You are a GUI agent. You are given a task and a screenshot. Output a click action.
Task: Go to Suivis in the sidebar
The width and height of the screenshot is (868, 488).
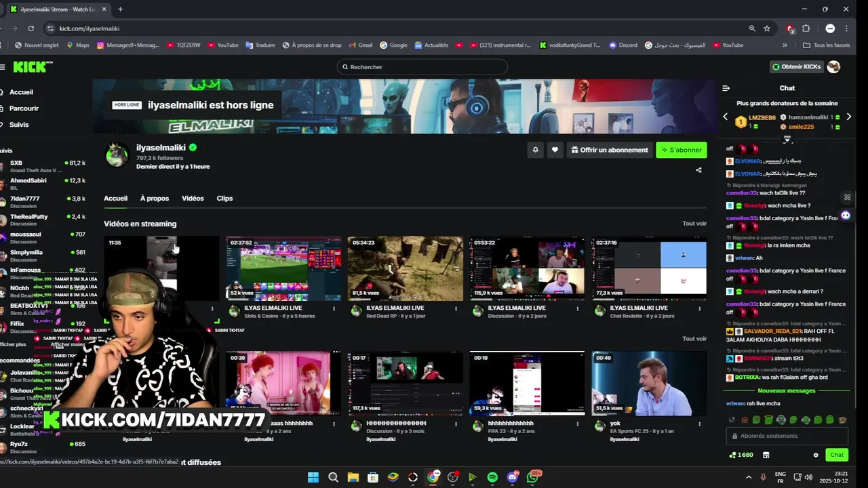point(19,125)
